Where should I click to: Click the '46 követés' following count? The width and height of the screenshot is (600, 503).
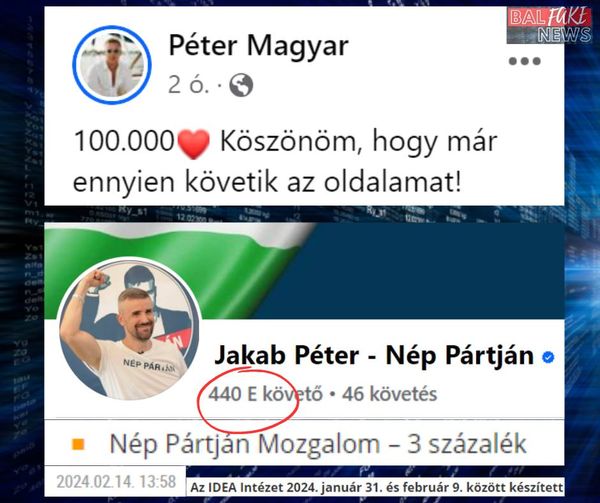point(389,394)
